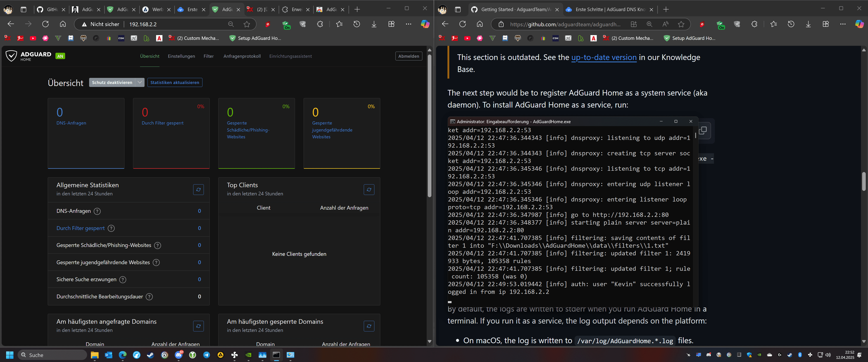Open Discord from the taskbar
The height and width of the screenshot is (362, 868).
point(179,355)
